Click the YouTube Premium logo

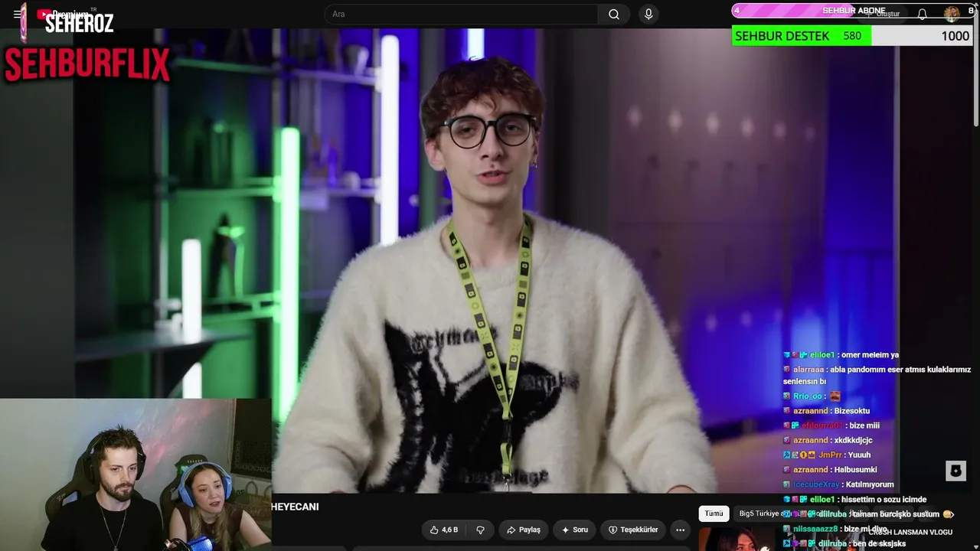pos(67,15)
